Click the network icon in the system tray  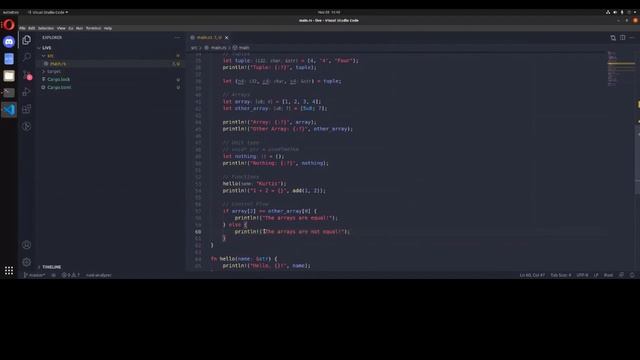[x=608, y=12]
